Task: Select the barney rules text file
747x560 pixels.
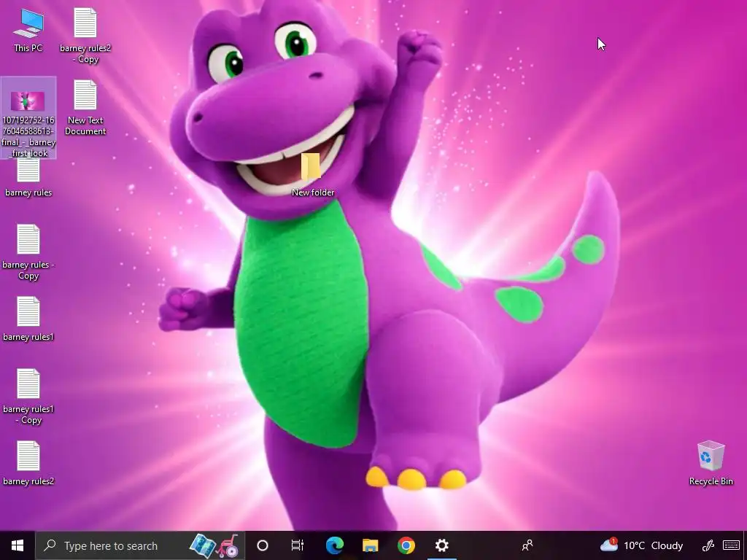Action: (x=28, y=178)
